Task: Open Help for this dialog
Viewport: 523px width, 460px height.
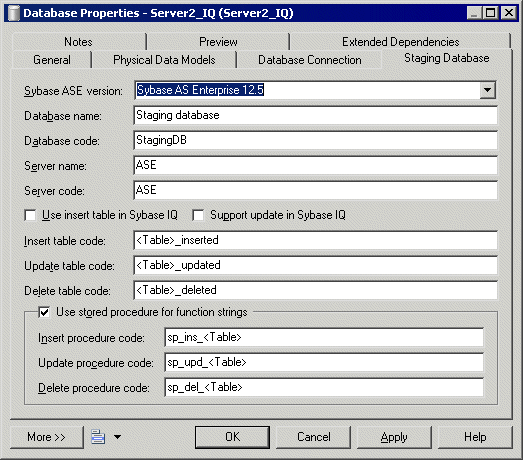Action: coord(475,437)
